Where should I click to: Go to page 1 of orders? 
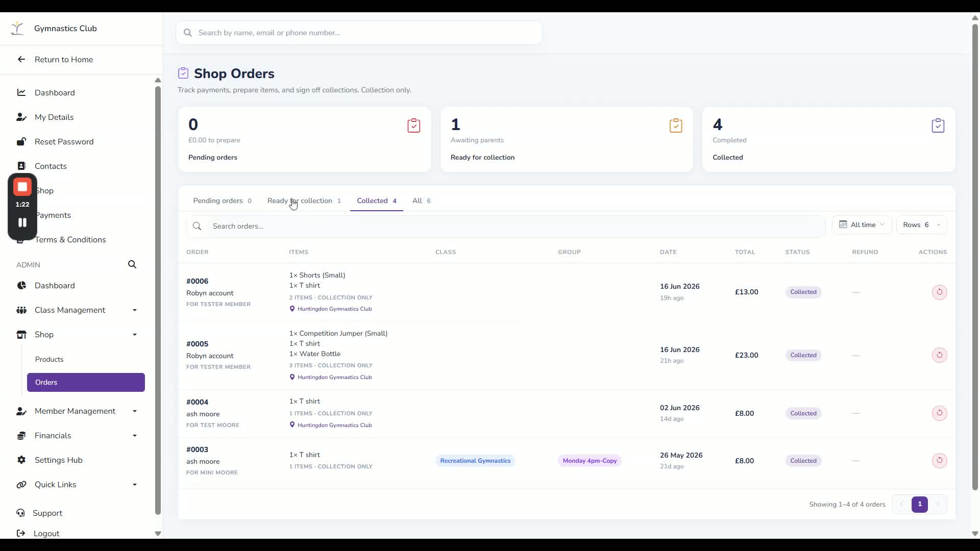coord(919,504)
